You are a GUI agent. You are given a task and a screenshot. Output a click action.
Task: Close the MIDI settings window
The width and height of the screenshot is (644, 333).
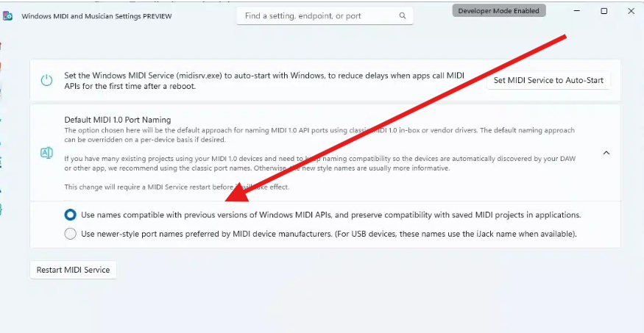pos(631,11)
